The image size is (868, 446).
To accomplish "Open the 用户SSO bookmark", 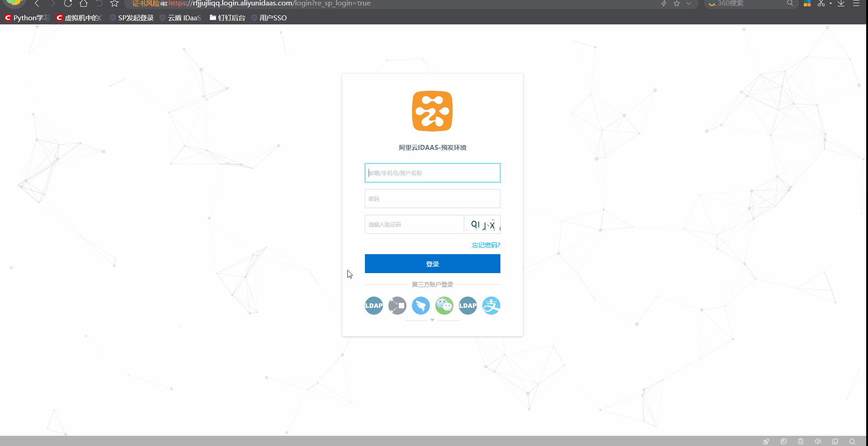I will tap(269, 18).
